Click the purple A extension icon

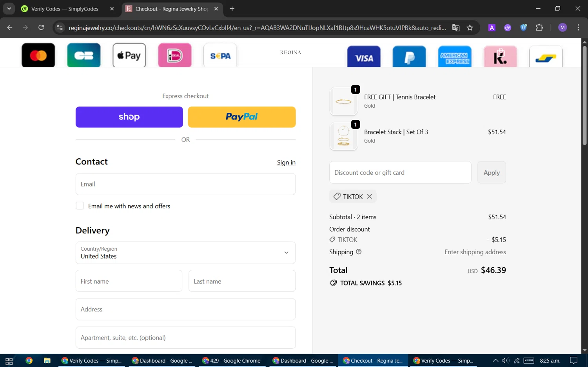pos(492,27)
